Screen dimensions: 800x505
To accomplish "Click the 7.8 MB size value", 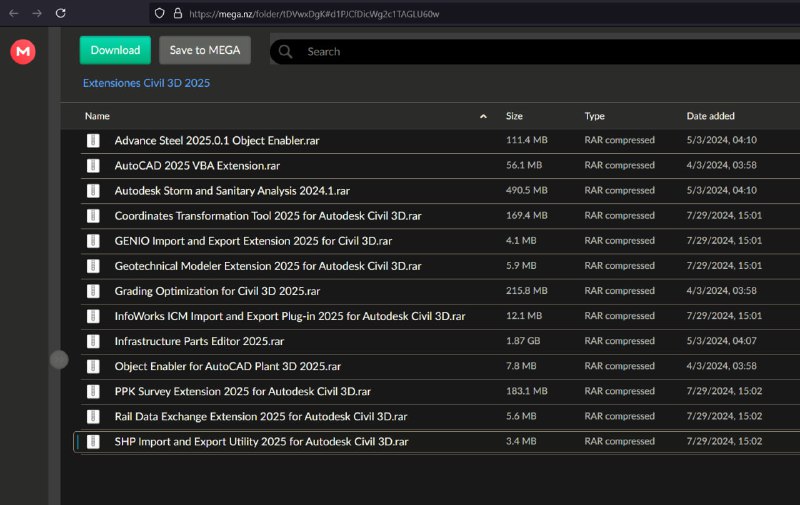I will (x=521, y=366).
